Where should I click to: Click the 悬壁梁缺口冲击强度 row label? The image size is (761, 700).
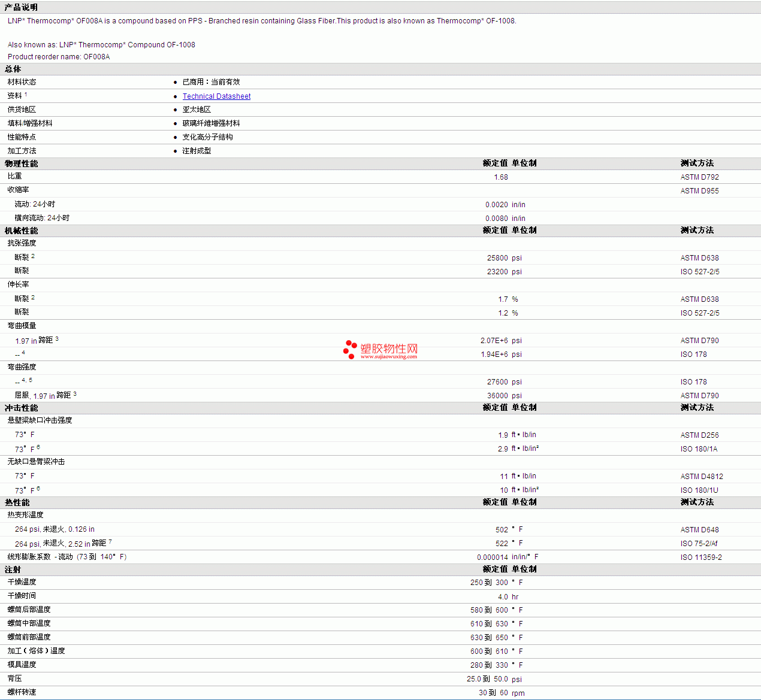(x=40, y=420)
